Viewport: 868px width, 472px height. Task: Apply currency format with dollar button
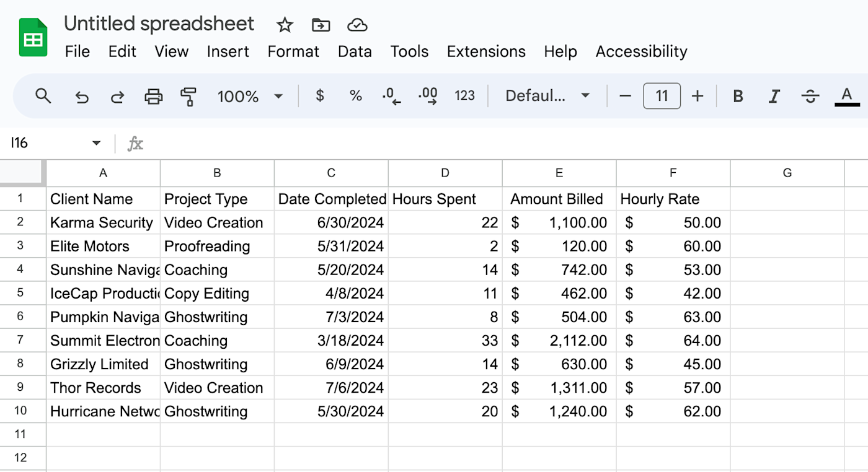pos(320,96)
